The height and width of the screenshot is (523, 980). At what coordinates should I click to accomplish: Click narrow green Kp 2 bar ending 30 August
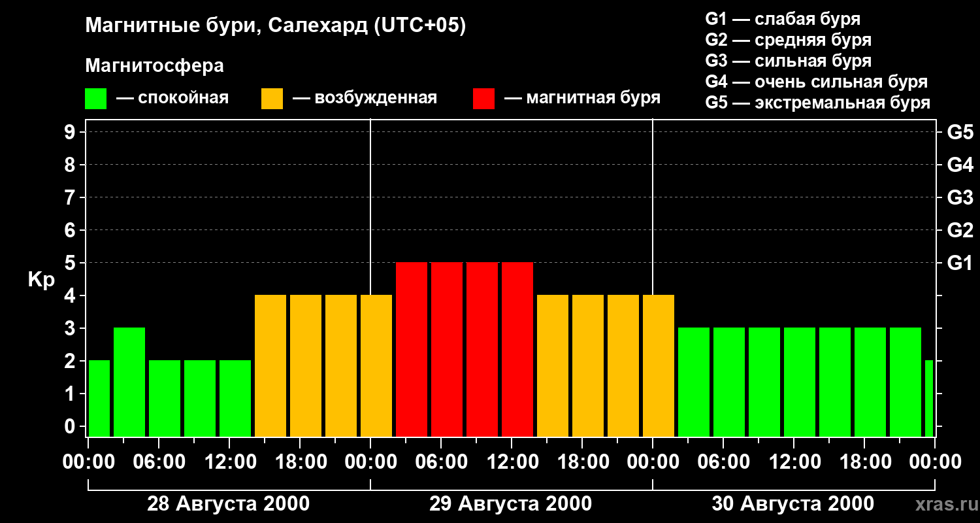click(x=929, y=398)
